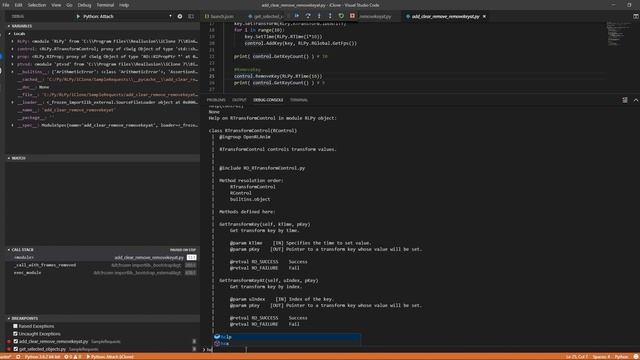Viewport: 640px width, 360px height.
Task: Open the Edit menu
Action: (x=18, y=5)
